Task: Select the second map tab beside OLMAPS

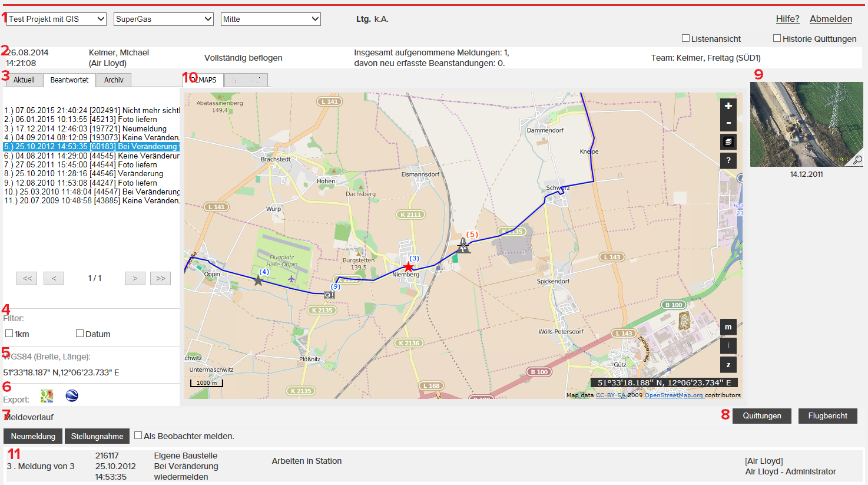Action: (246, 80)
